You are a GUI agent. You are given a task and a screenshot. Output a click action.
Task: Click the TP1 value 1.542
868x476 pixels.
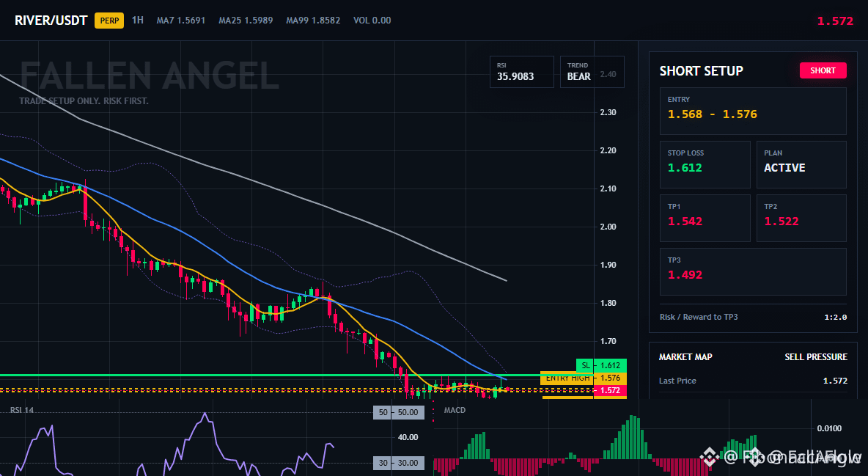685,221
